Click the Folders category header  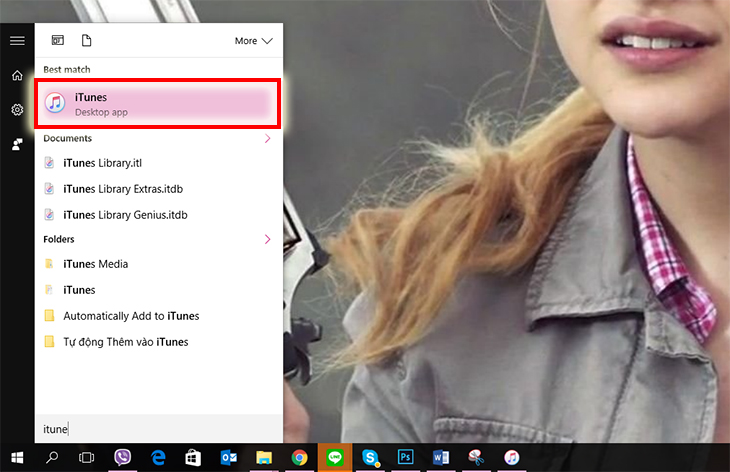59,239
